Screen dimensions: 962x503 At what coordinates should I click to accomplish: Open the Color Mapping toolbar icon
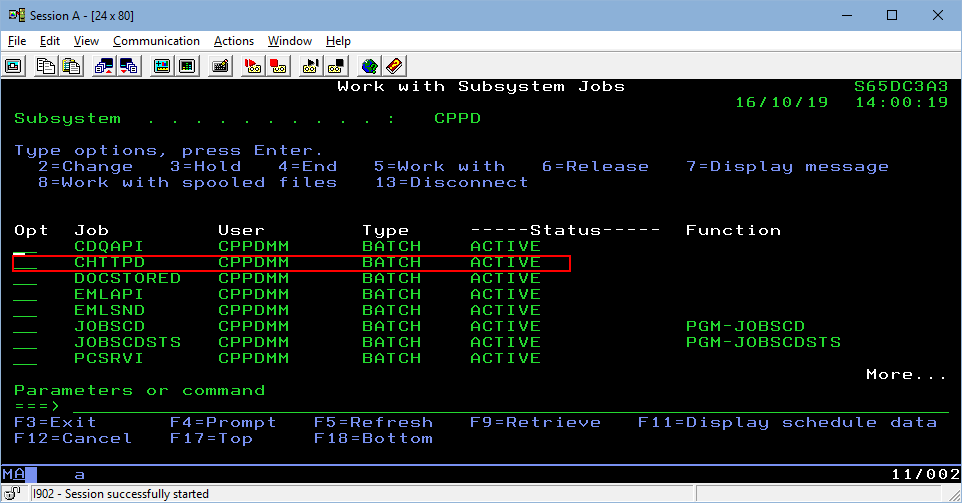pyautogui.click(x=187, y=66)
